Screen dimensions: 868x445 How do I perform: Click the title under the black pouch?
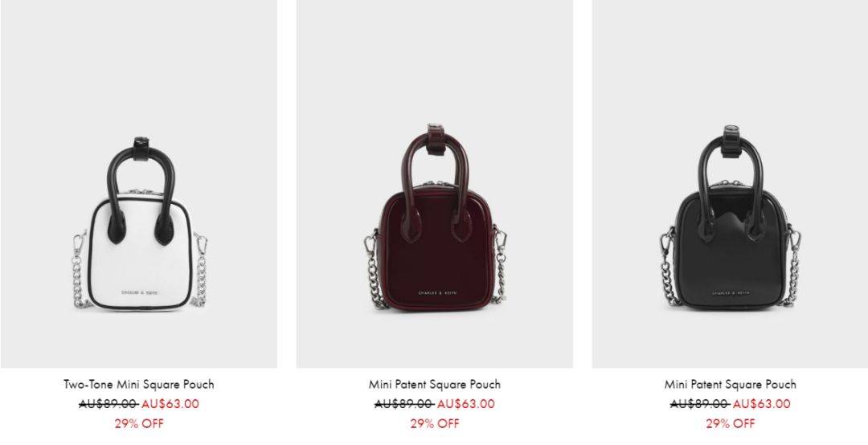point(730,384)
